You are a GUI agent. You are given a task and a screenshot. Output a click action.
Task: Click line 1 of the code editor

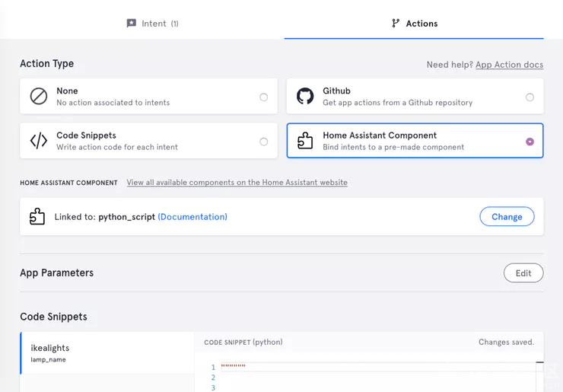coord(378,366)
